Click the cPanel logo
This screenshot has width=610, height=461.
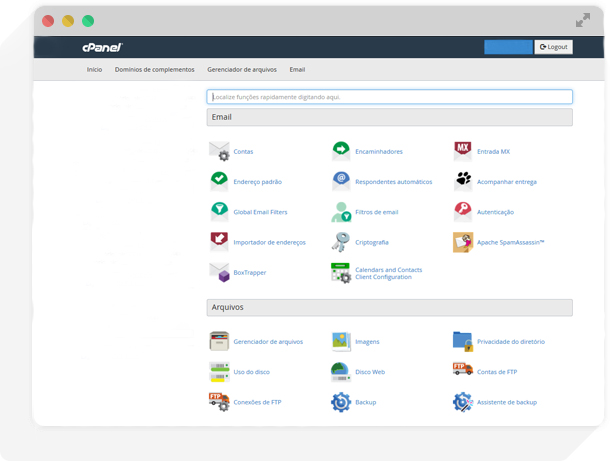click(x=102, y=47)
